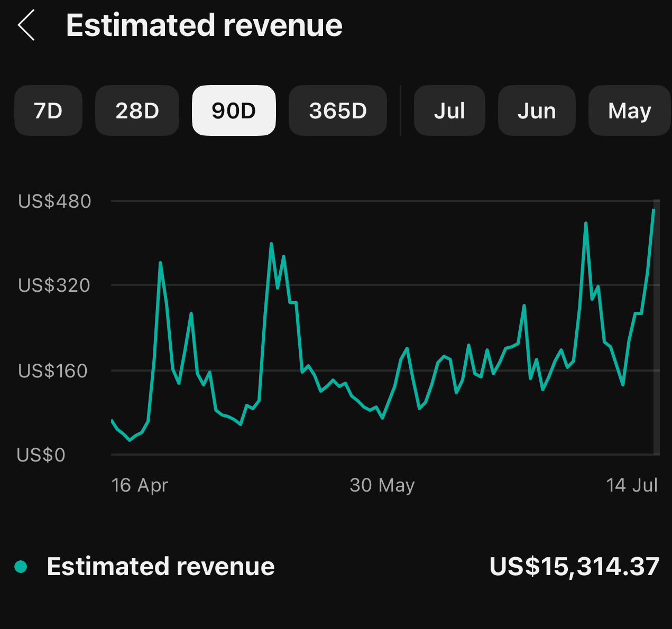Click the US$15,314.37 total revenue amount
Screen dimensions: 672x629
574,566
